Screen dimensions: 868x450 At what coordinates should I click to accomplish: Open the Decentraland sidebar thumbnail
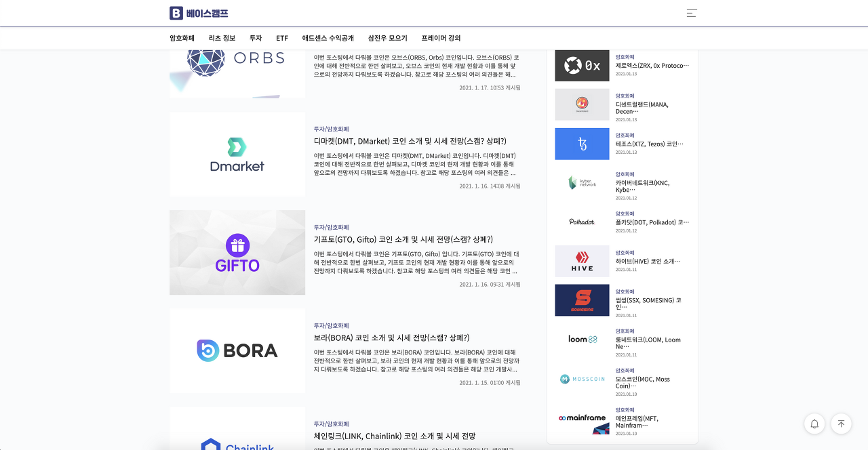(x=582, y=104)
